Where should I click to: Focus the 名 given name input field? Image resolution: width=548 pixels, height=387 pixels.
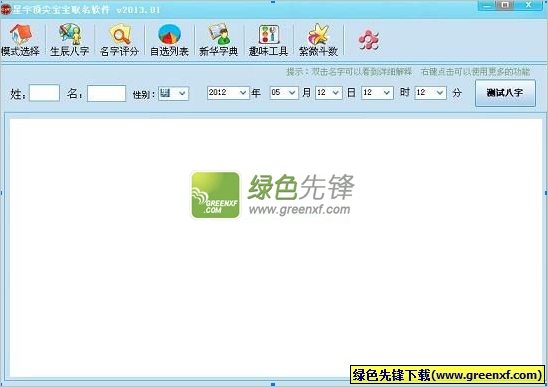[107, 93]
